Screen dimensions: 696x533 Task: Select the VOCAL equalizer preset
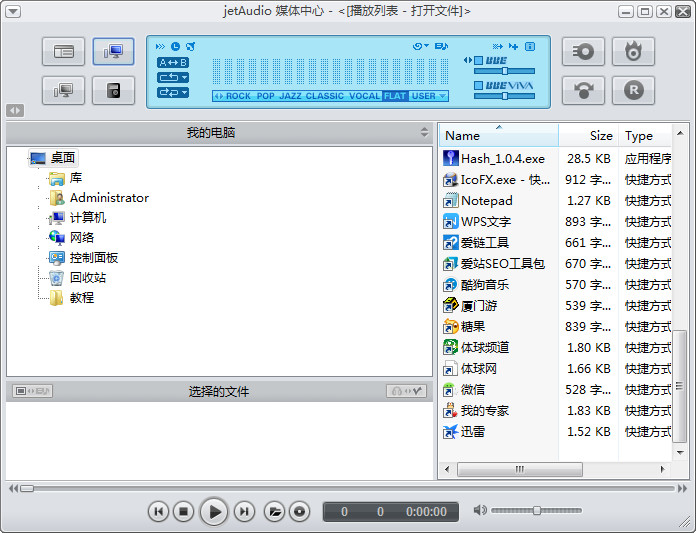tap(364, 96)
